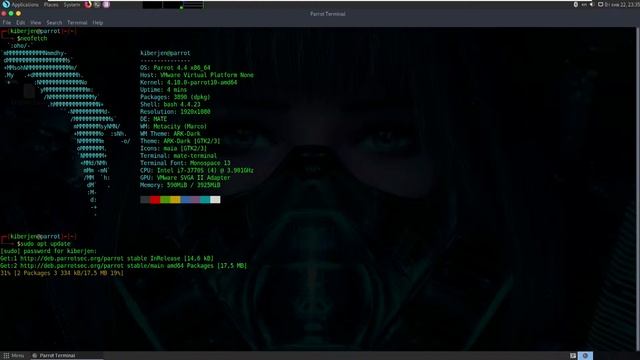The height and width of the screenshot is (360, 640).
Task: Click the 'Resolution: 1920x1080' line
Action: [176, 112]
